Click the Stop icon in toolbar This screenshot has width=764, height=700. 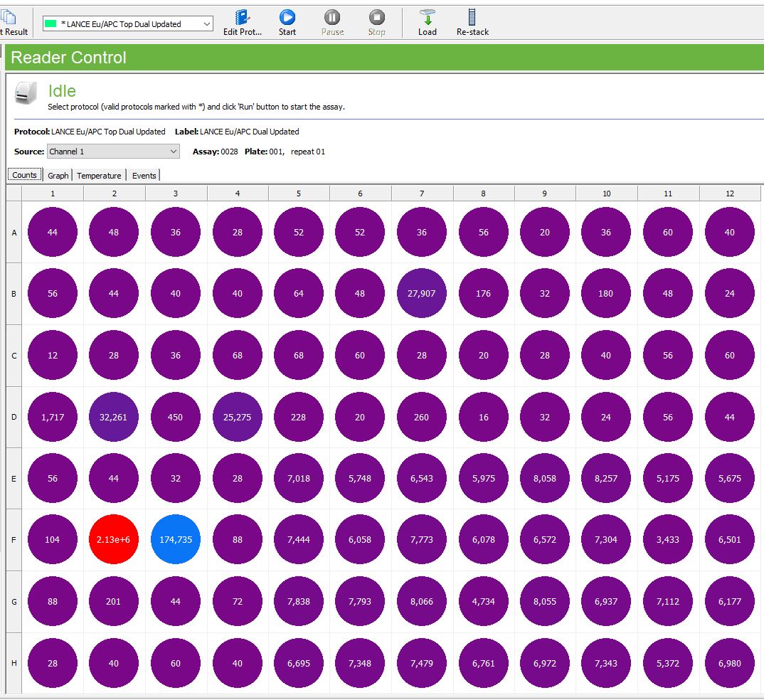pos(377,18)
